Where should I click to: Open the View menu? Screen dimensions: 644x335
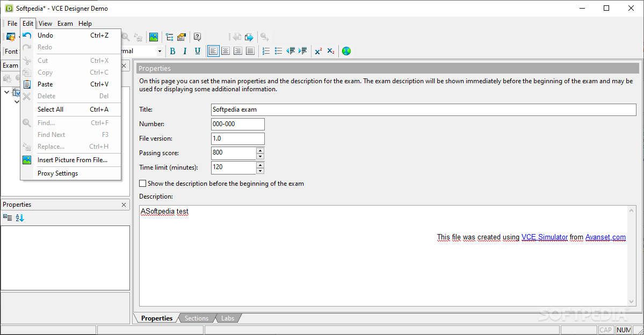pos(45,24)
